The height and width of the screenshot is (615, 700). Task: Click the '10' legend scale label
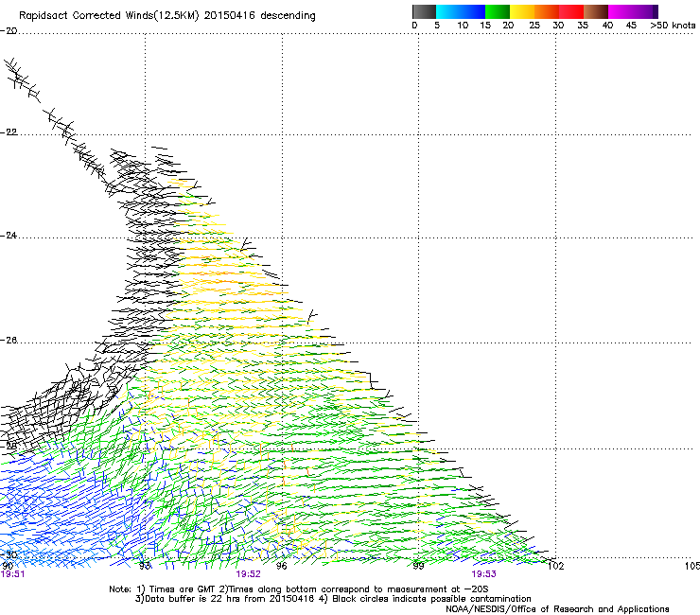click(463, 26)
